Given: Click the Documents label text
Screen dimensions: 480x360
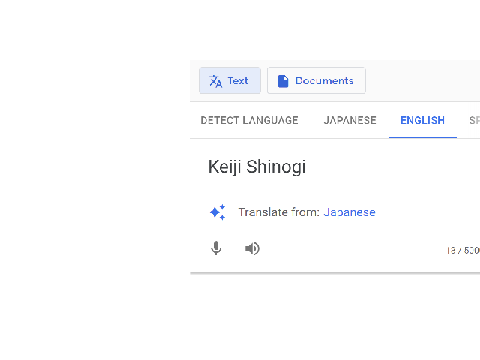Looking at the screenshot, I should tap(324, 81).
